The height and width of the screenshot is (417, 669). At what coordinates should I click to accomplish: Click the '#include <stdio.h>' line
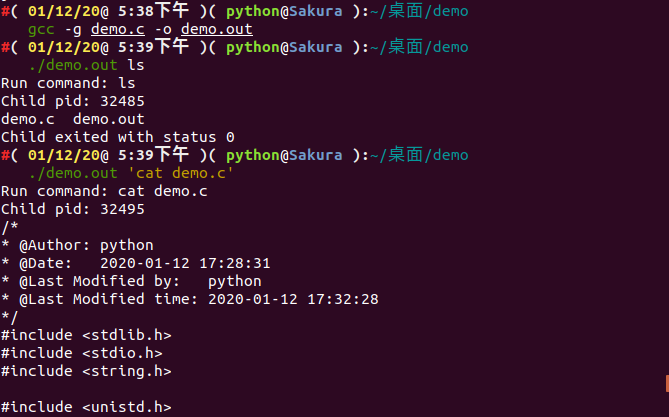tap(81, 353)
